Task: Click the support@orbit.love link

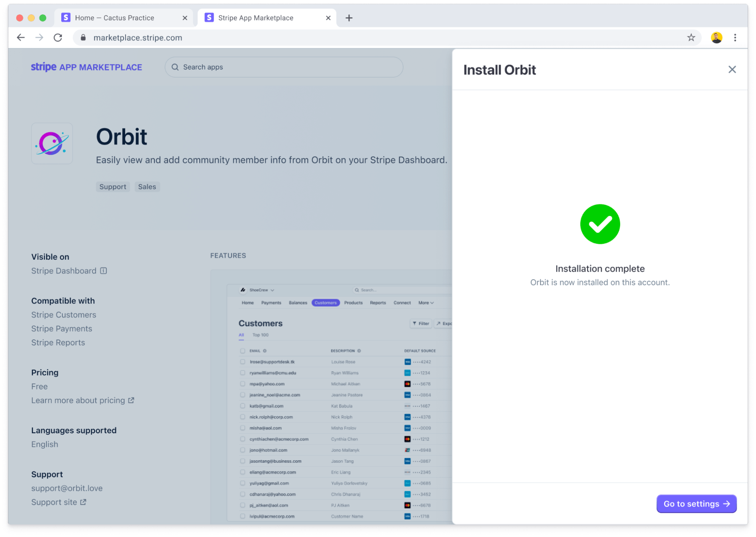Action: [66, 488]
